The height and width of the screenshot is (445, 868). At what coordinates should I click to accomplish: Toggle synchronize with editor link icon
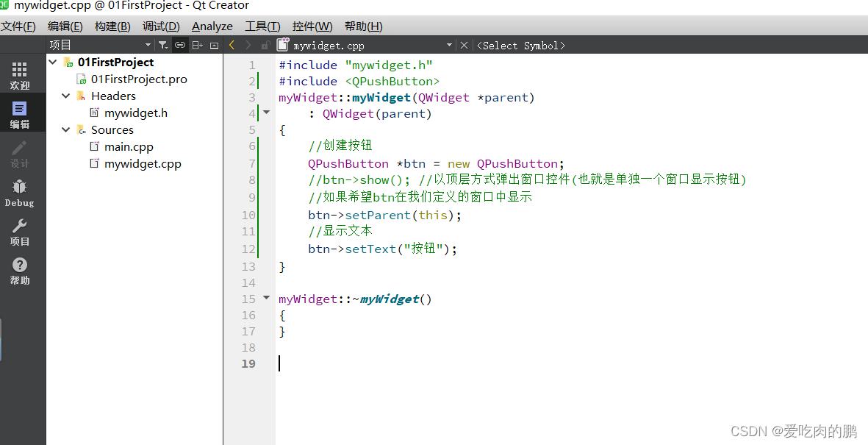[180, 46]
